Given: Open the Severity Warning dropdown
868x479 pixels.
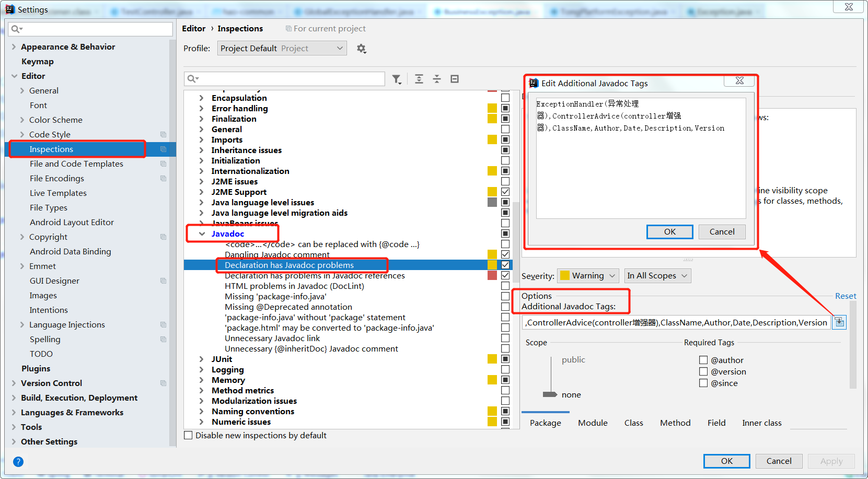Looking at the screenshot, I should coord(588,275).
